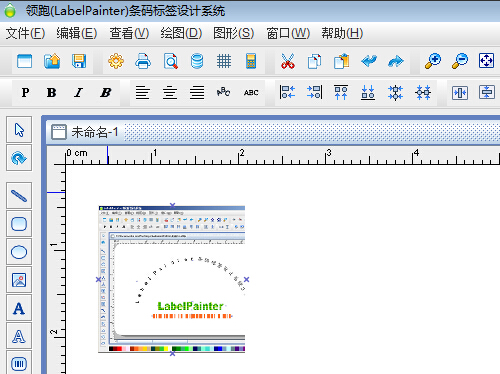
Task: Toggle italic I text formatting
Action: [x=78, y=92]
